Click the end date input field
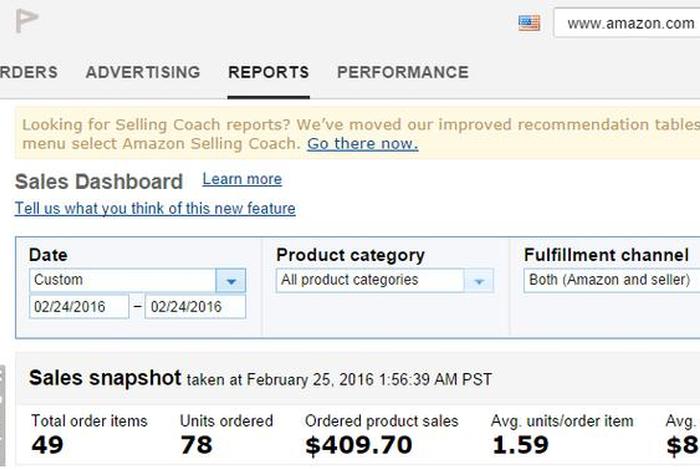This screenshot has height=470, width=700. coord(195,306)
